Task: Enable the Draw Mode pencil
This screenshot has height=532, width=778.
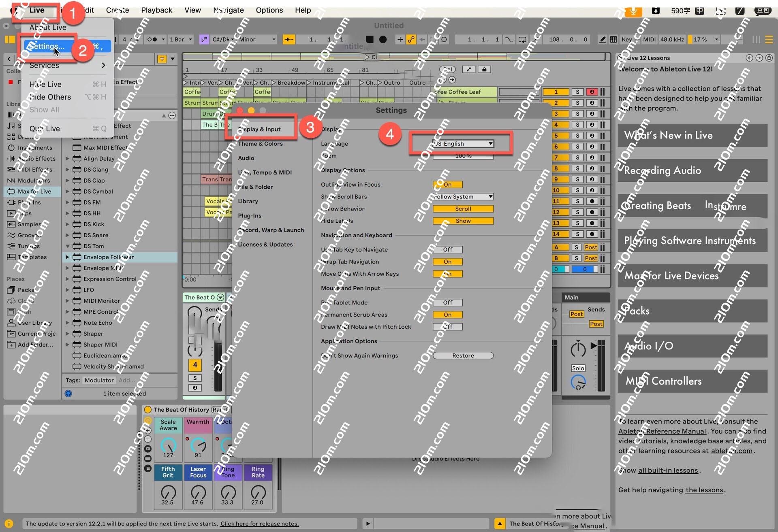Action: click(603, 39)
